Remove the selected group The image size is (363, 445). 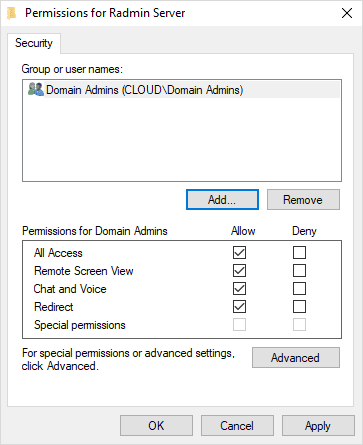[303, 200]
